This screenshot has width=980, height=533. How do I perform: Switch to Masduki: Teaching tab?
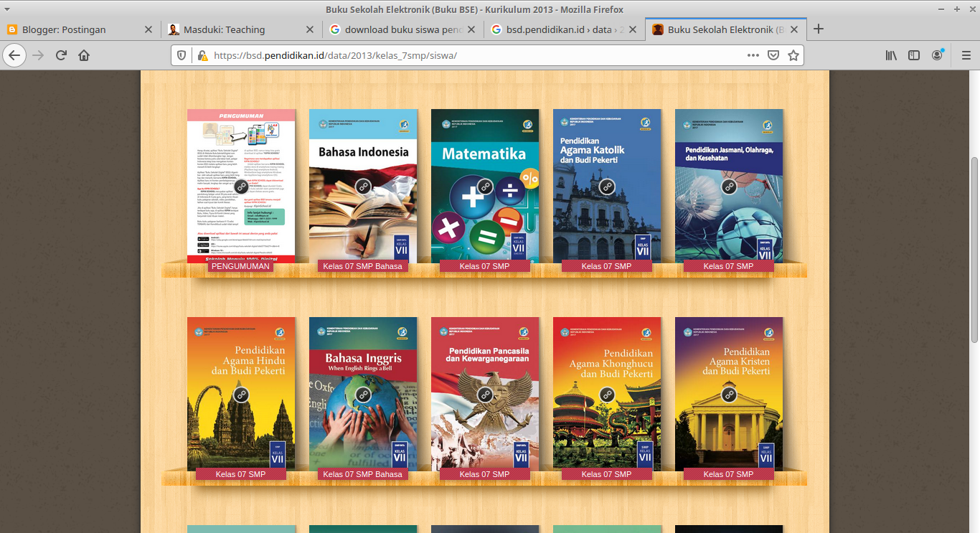(241, 29)
